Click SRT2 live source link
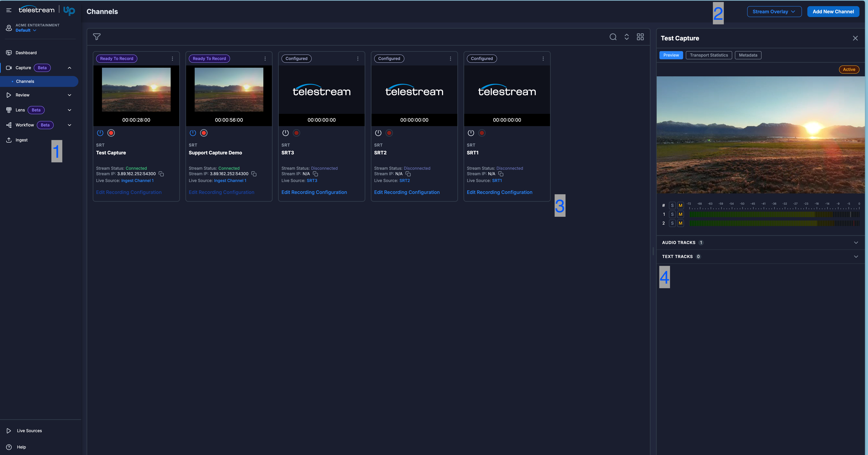 [404, 181]
